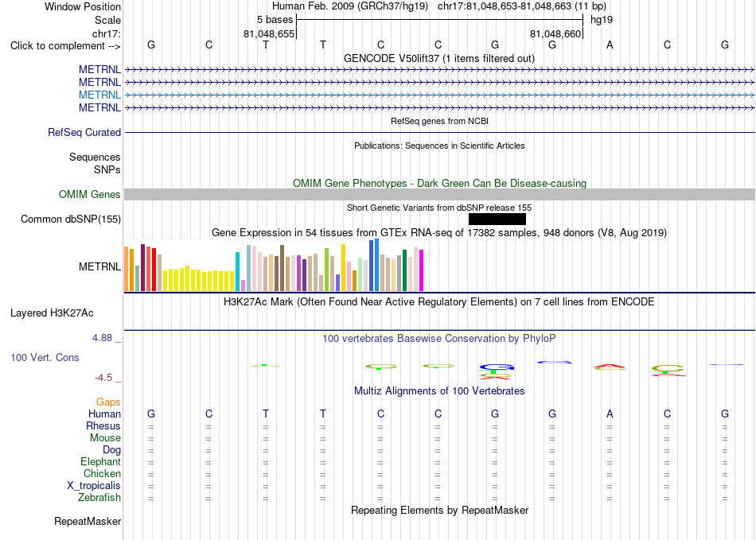Open the GTEx METRNL expression bar chart
This screenshot has width=756, height=540.
(274, 266)
